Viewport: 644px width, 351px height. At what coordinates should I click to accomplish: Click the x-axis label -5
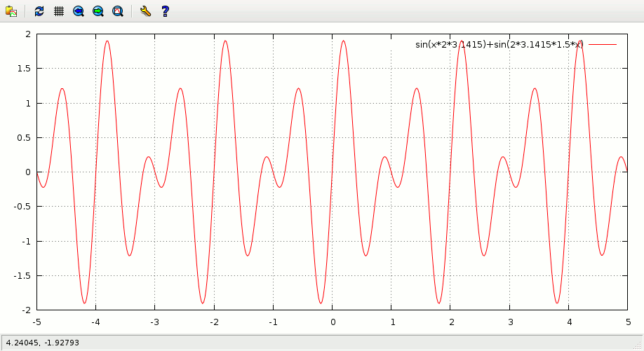pos(37,322)
